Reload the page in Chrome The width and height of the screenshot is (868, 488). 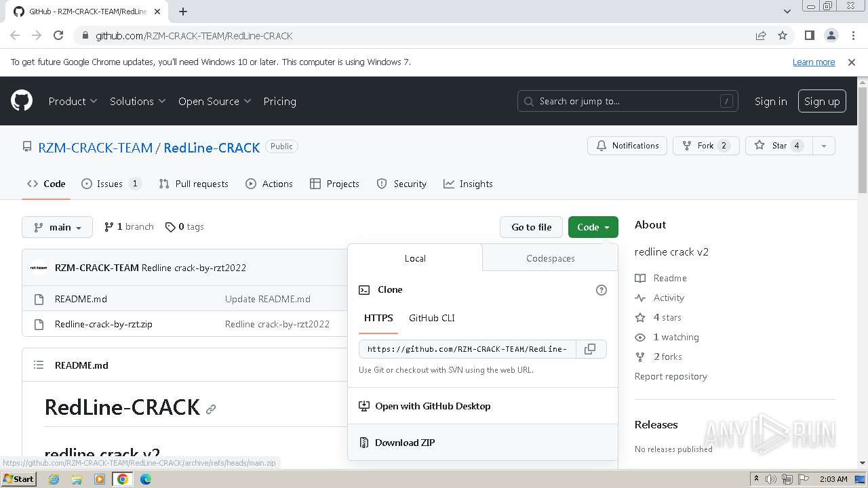[58, 35]
